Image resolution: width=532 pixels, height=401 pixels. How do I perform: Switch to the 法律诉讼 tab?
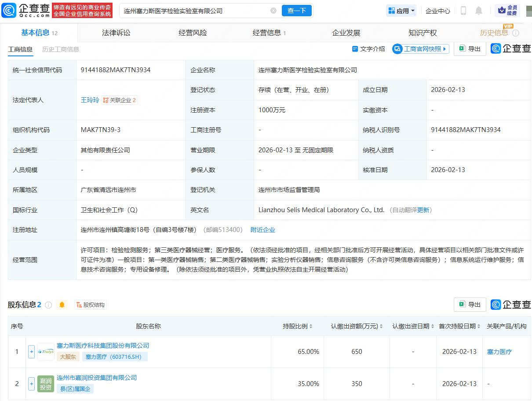click(116, 32)
